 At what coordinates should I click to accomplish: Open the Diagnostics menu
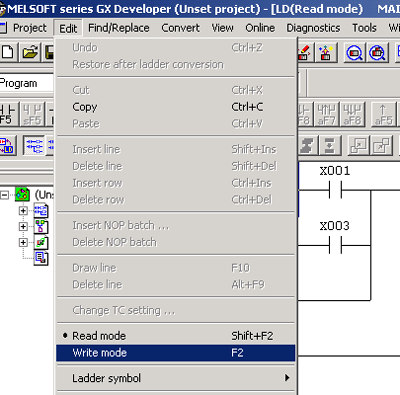tap(313, 28)
